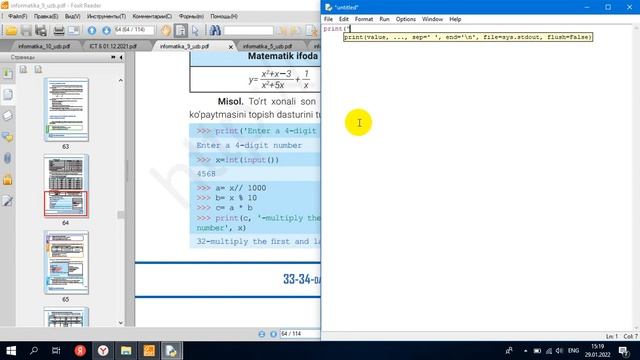Click bottom page number field 64 / 114

300,334
